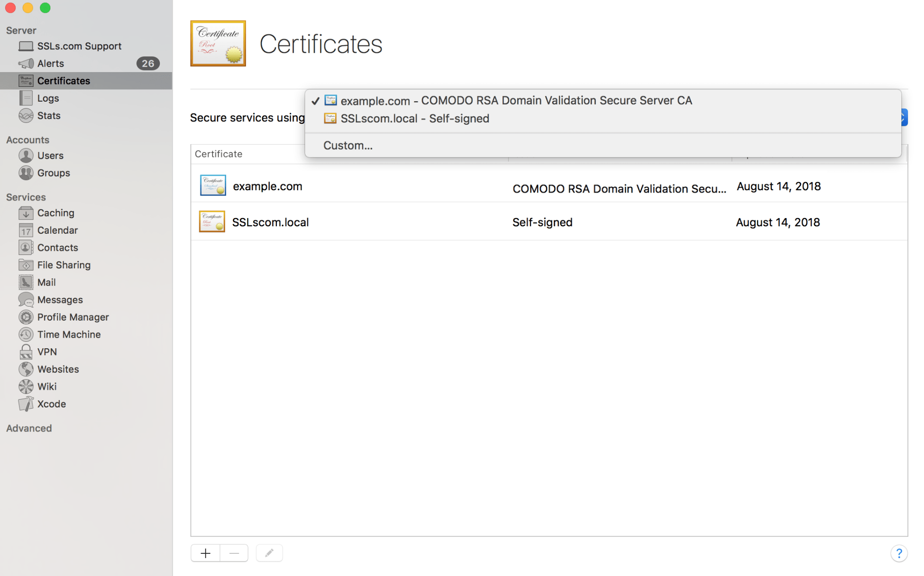Choose SSLscom.local Self-signed from dropdown
The height and width of the screenshot is (576, 924).
click(414, 119)
